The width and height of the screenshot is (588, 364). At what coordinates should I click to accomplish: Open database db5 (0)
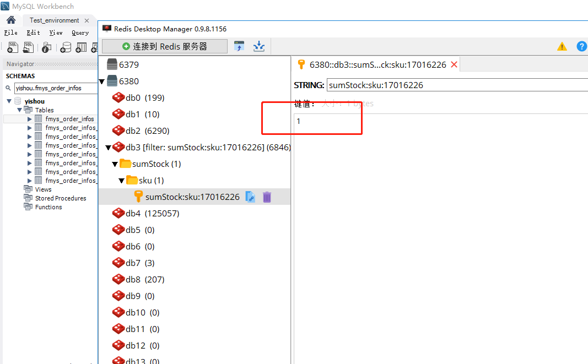140,230
